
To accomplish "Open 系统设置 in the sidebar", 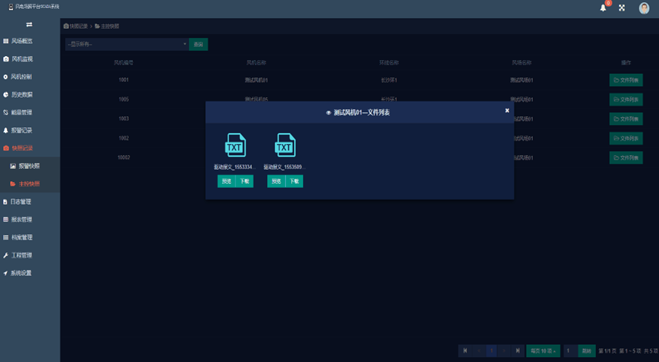I will (30, 273).
